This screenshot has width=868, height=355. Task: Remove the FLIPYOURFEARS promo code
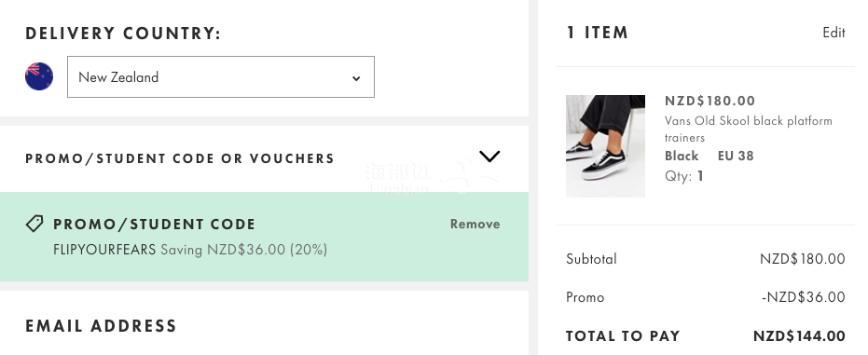click(x=475, y=224)
